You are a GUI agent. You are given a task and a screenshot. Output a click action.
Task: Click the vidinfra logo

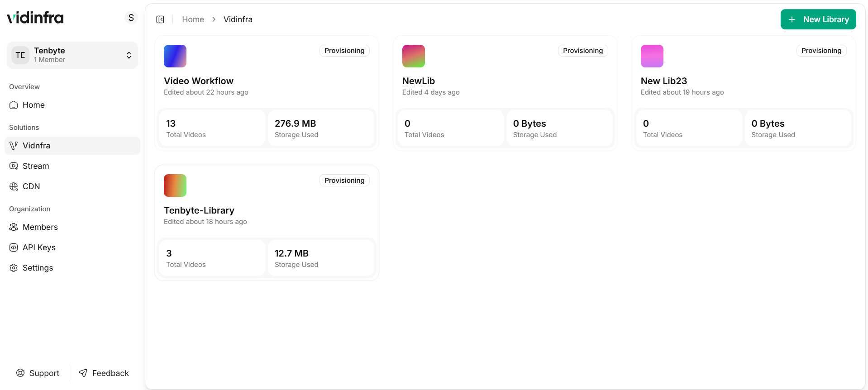tap(35, 18)
